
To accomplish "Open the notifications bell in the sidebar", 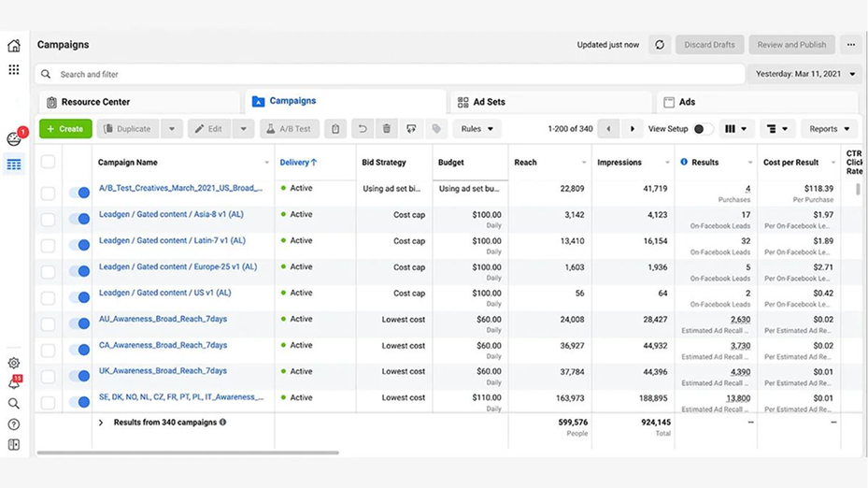I will 14,383.
